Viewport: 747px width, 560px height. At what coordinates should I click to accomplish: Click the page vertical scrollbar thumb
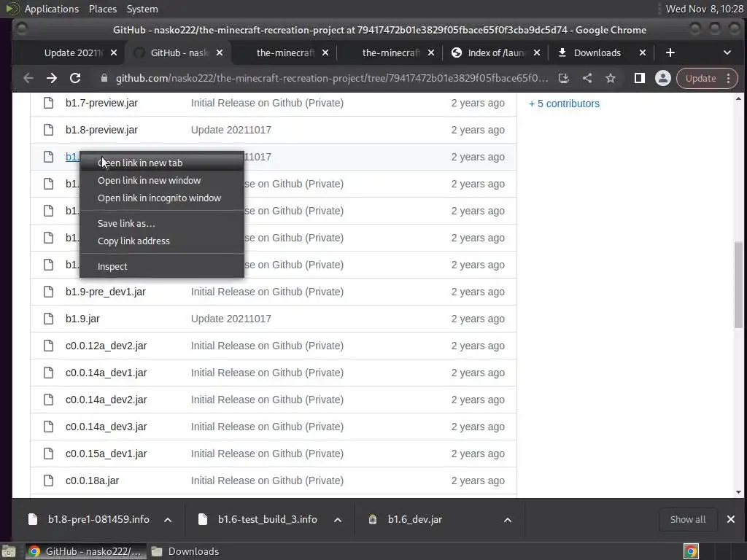click(738, 285)
